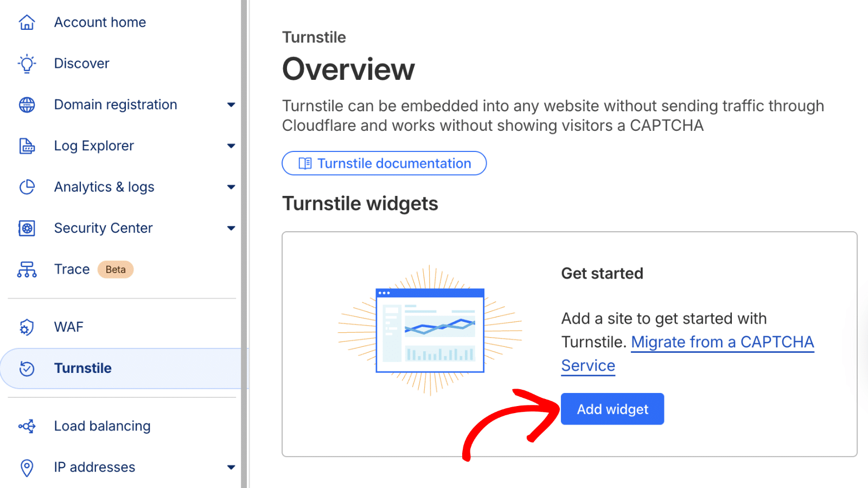Screen dimensions: 868x488
Task: Click the Domain registration globe icon
Action: [27, 105]
